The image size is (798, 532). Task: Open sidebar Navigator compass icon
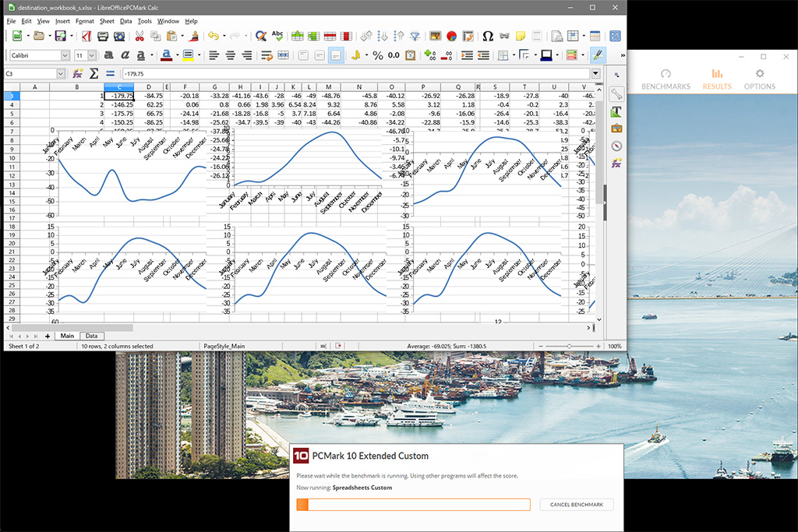point(616,146)
